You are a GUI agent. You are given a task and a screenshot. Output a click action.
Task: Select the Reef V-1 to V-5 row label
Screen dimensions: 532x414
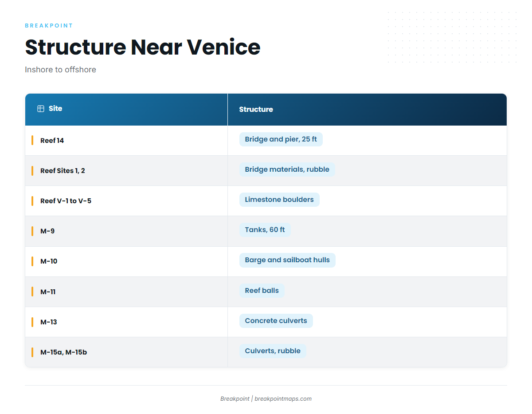(66, 201)
